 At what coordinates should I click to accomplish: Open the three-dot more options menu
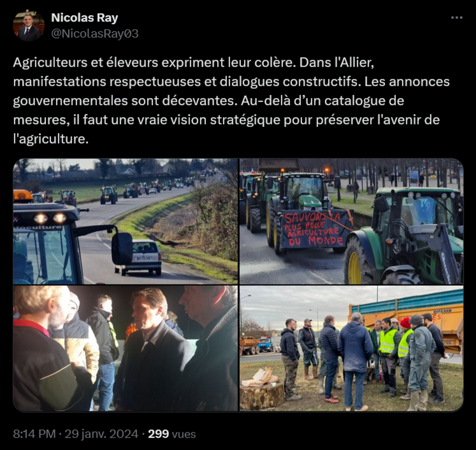pos(457,18)
